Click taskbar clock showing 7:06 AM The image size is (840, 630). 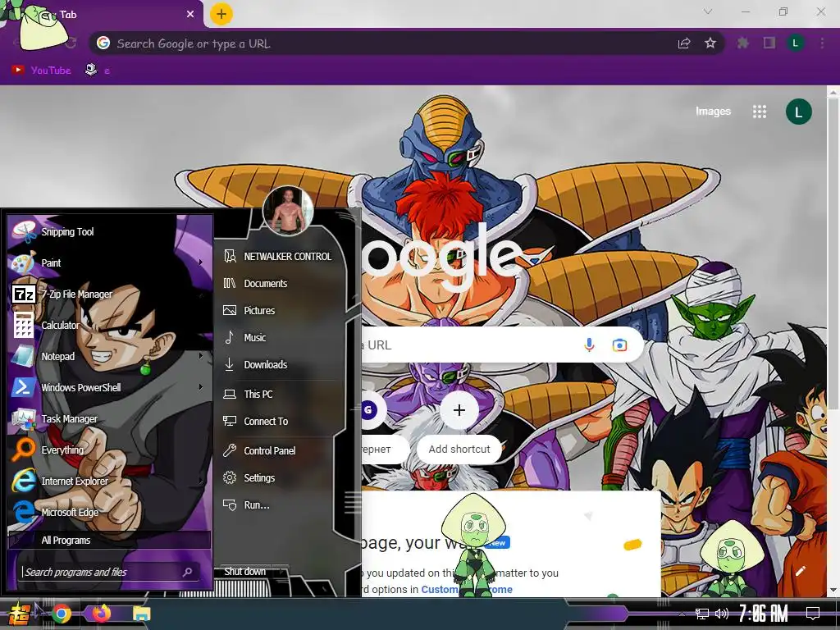(x=764, y=614)
